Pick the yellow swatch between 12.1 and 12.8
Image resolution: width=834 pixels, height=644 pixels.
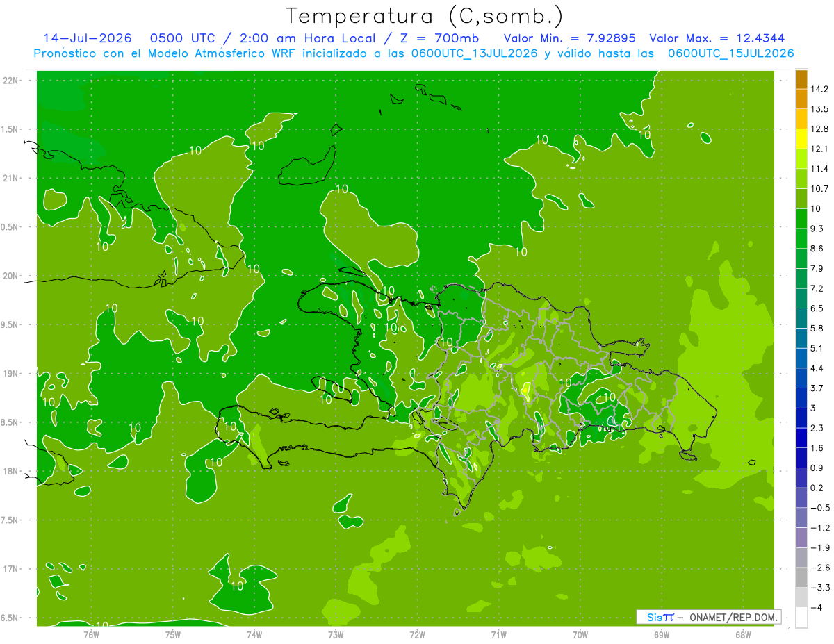(x=801, y=139)
